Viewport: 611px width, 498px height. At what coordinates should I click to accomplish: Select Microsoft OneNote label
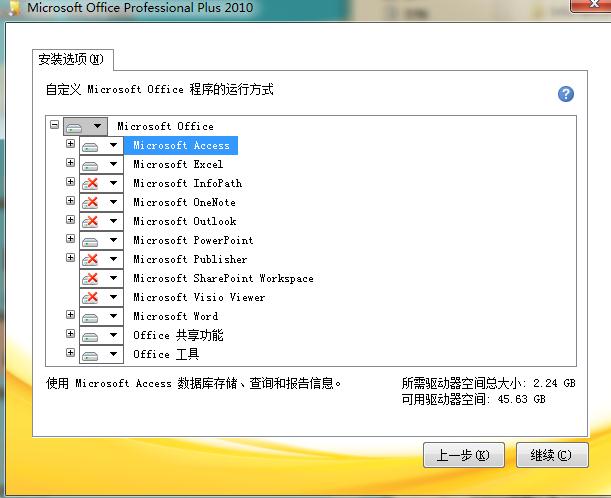click(184, 203)
